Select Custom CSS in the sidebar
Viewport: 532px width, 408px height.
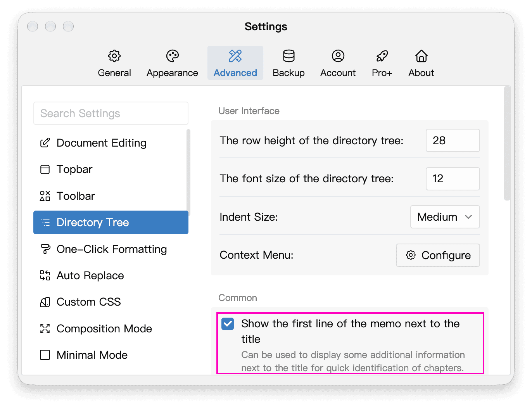coord(111,302)
